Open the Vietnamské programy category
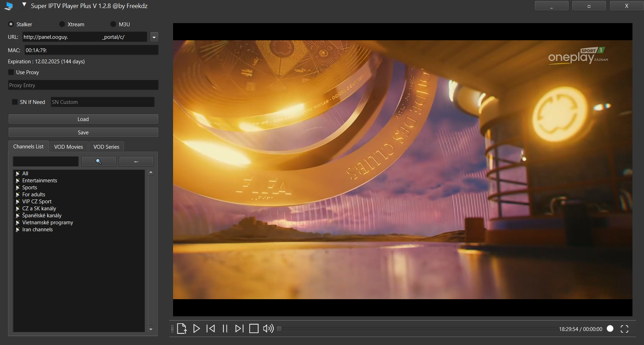 point(48,222)
